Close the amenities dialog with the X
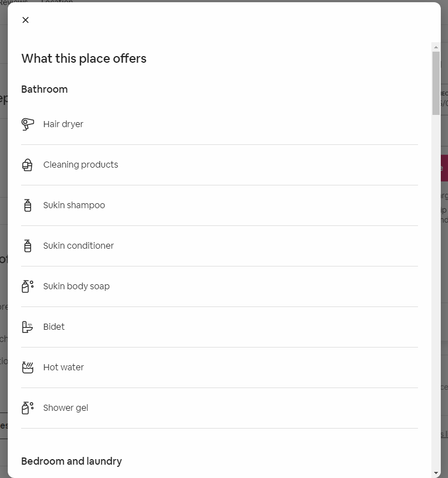448x478 pixels. tap(26, 20)
